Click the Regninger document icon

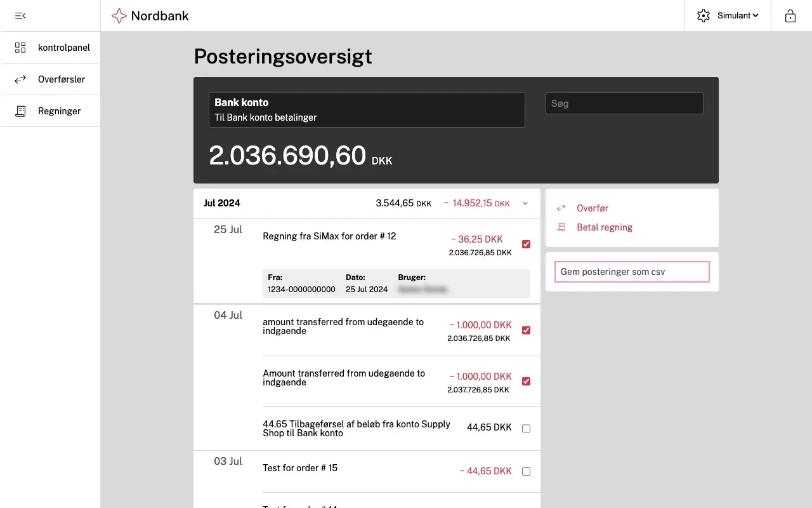tap(19, 110)
